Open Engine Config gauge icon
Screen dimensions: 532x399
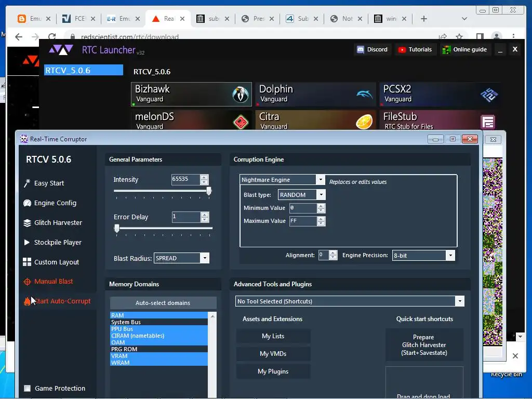point(27,203)
